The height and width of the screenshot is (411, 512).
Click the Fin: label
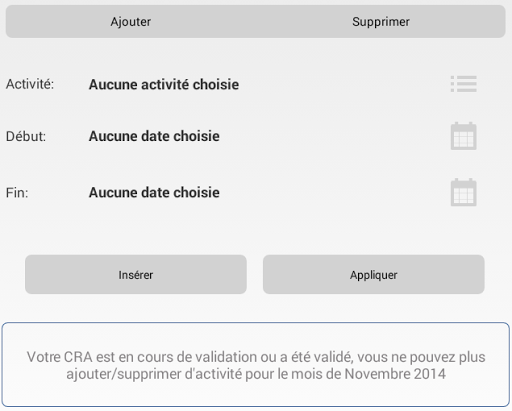[x=17, y=192]
